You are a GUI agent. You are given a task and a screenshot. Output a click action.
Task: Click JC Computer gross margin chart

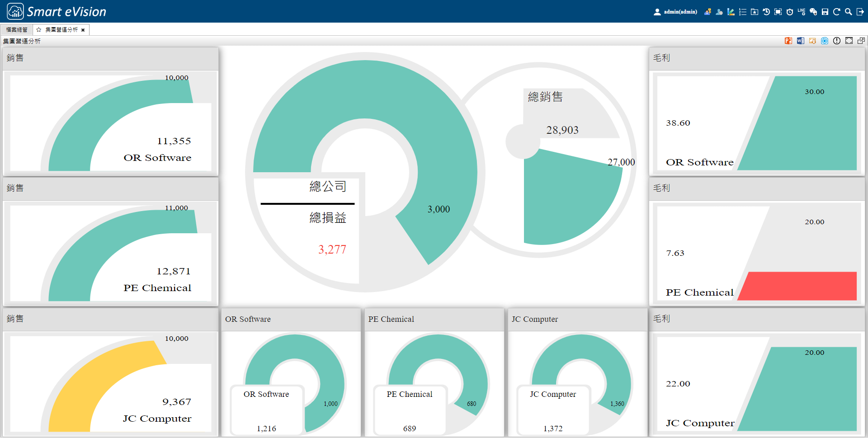(x=757, y=384)
